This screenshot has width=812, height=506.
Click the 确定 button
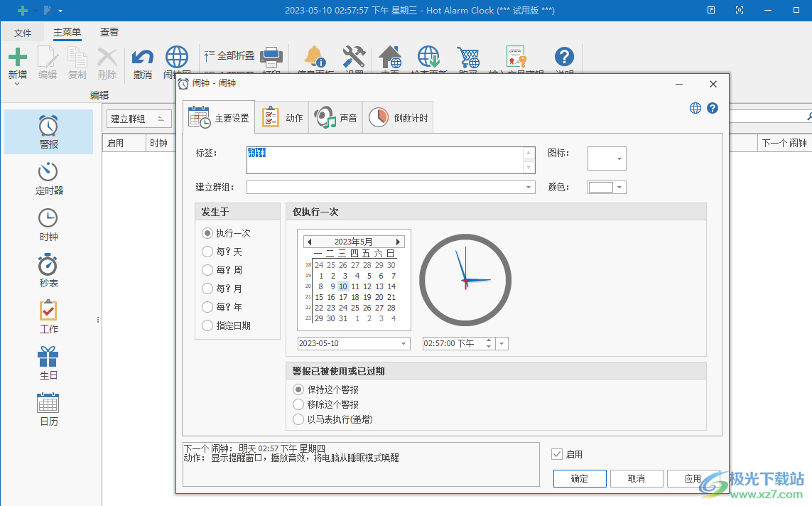tap(580, 478)
